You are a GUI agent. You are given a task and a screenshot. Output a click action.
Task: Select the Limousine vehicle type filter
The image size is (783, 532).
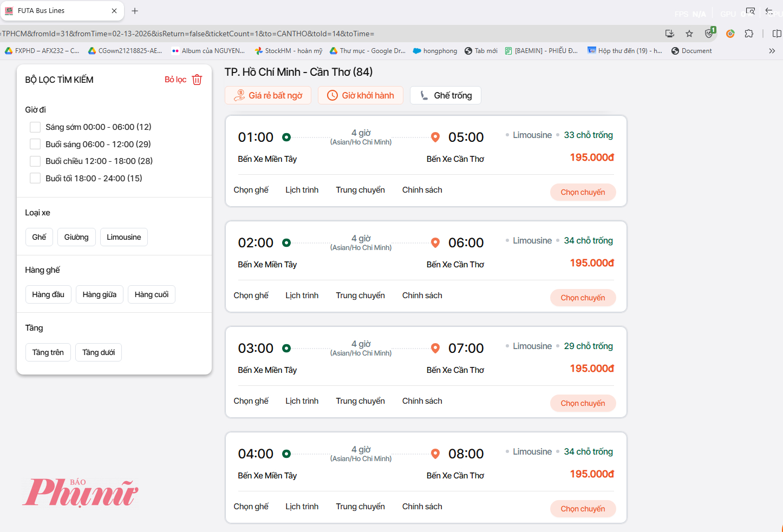(x=123, y=237)
